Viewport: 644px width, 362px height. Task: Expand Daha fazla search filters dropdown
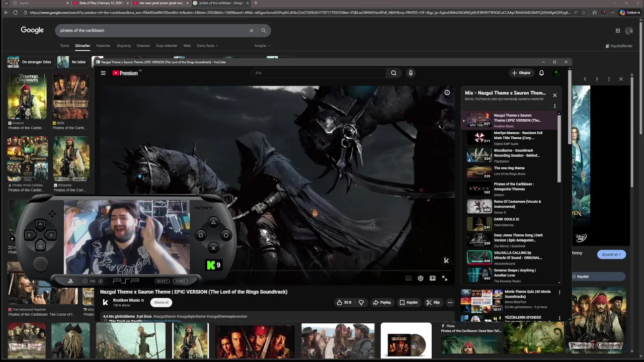point(207,46)
